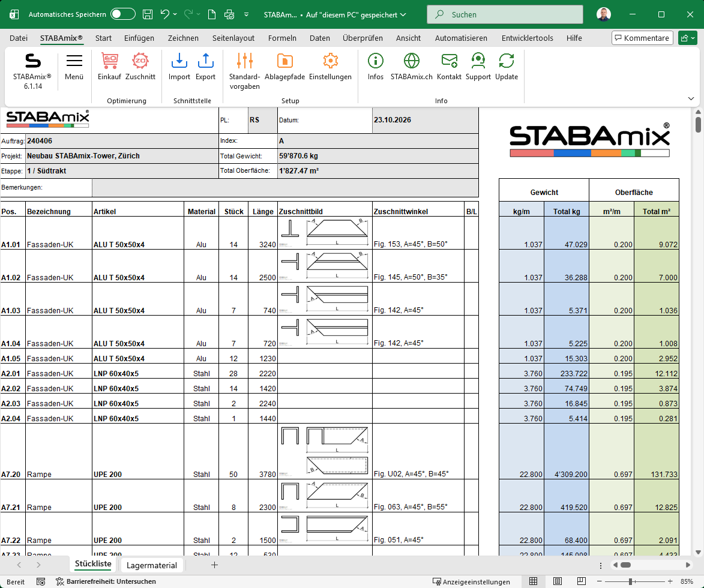
Task: Click the 85% zoom level
Action: tap(687, 582)
